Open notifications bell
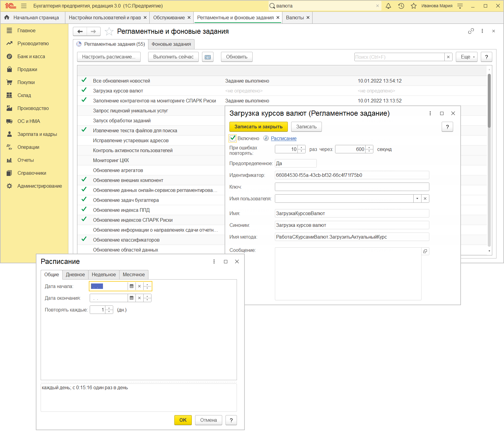 [x=388, y=6]
